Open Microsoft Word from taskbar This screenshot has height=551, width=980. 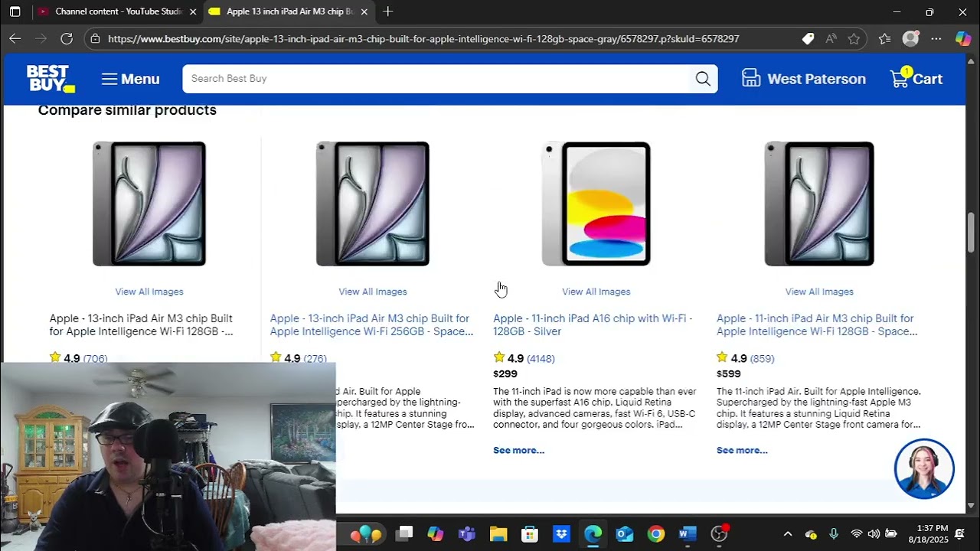[687, 533]
